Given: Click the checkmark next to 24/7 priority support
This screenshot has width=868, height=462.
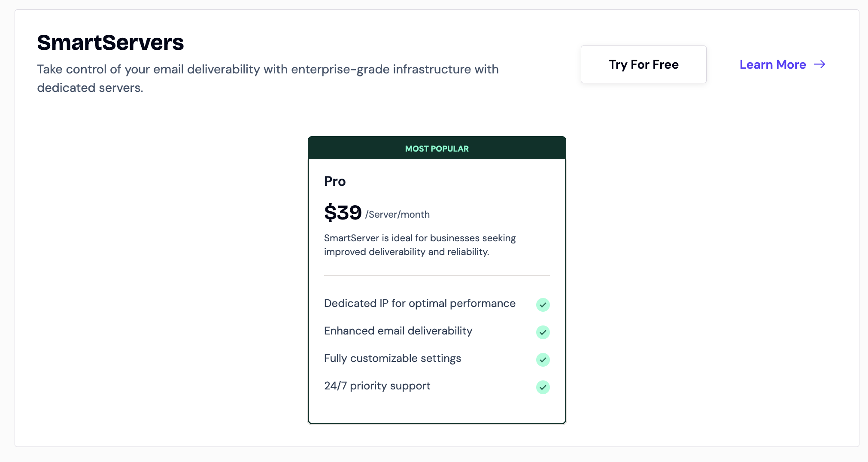Looking at the screenshot, I should point(543,387).
